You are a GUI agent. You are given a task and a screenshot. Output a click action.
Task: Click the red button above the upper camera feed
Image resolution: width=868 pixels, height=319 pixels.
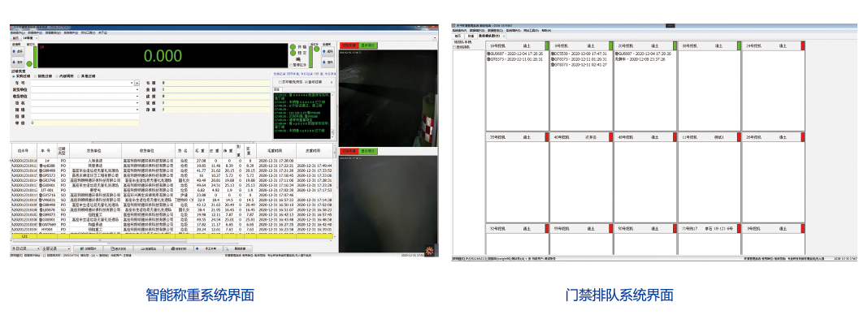pyautogui.click(x=349, y=45)
